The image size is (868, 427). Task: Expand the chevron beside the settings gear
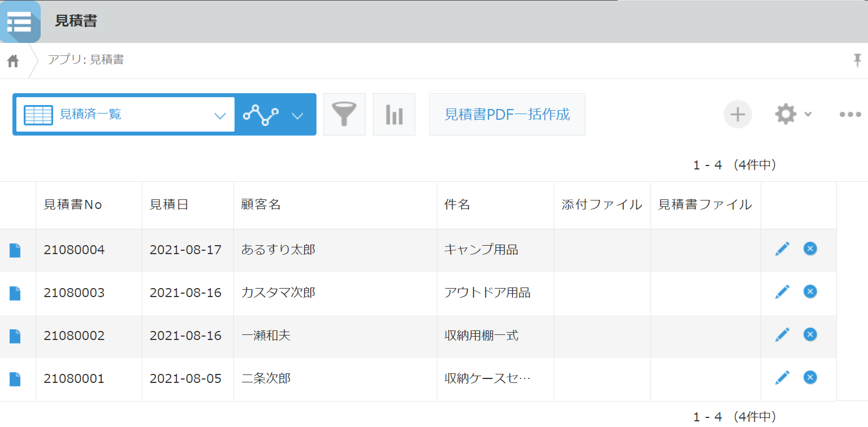click(808, 114)
